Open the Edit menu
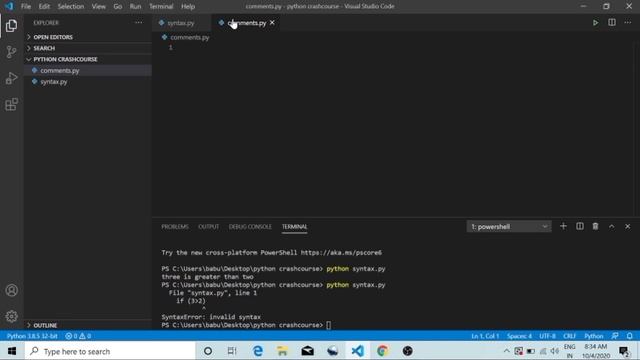 (x=44, y=7)
